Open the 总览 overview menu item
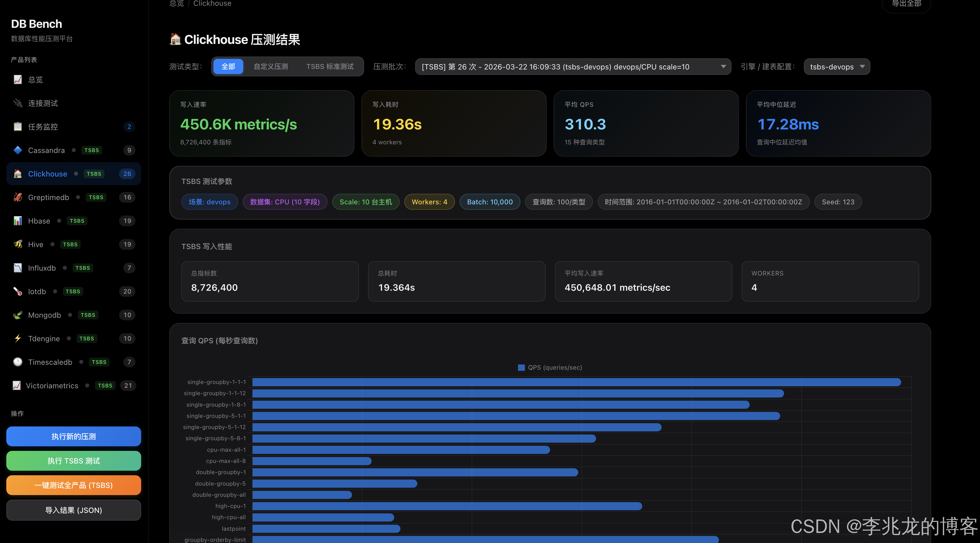 (x=35, y=79)
